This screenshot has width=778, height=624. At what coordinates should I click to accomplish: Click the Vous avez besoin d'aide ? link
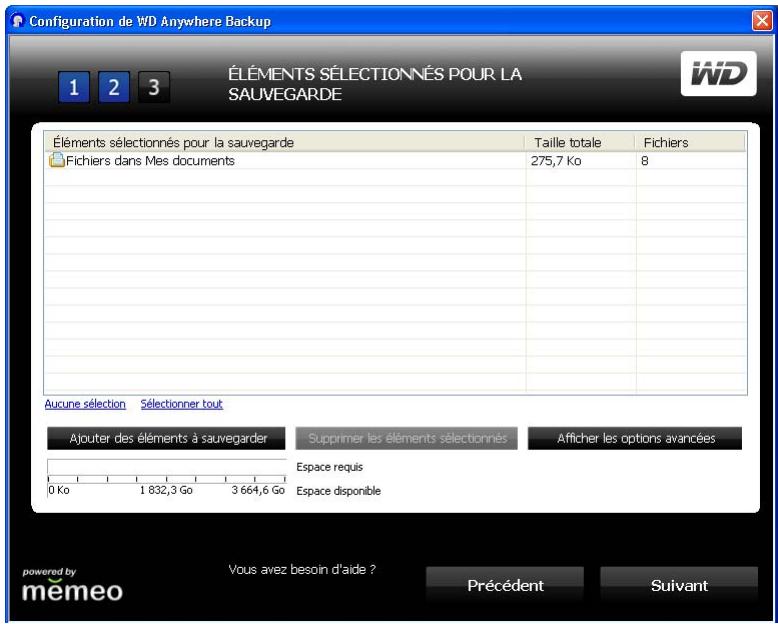(x=302, y=569)
